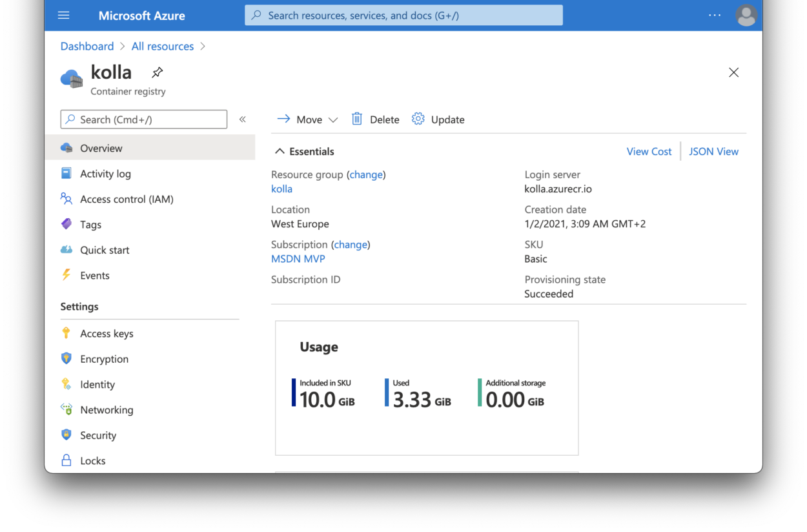Image resolution: width=807 pixels, height=532 pixels.
Task: Switch to JSON View of Essentials
Action: 713,151
